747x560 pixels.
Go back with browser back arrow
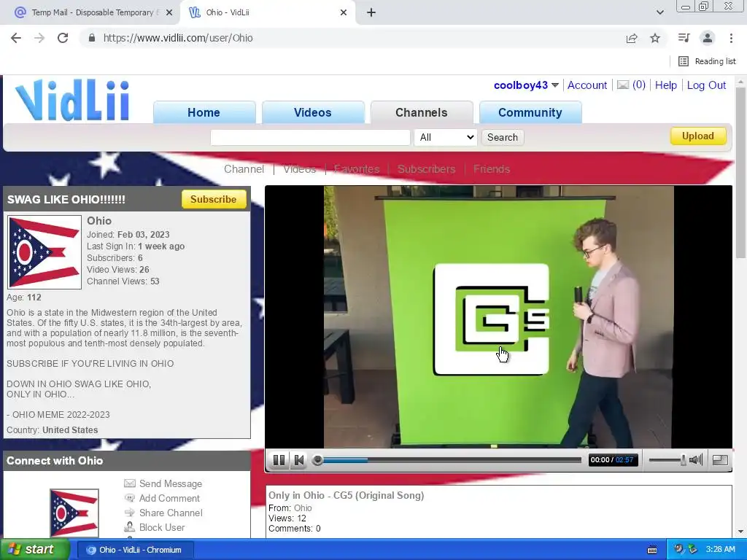click(16, 38)
